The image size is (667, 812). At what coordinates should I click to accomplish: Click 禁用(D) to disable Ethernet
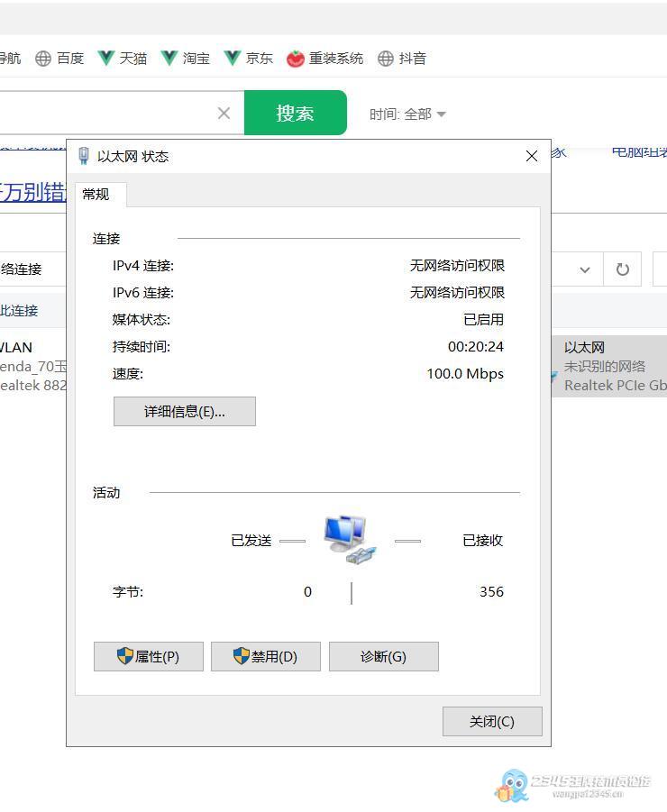[266, 657]
